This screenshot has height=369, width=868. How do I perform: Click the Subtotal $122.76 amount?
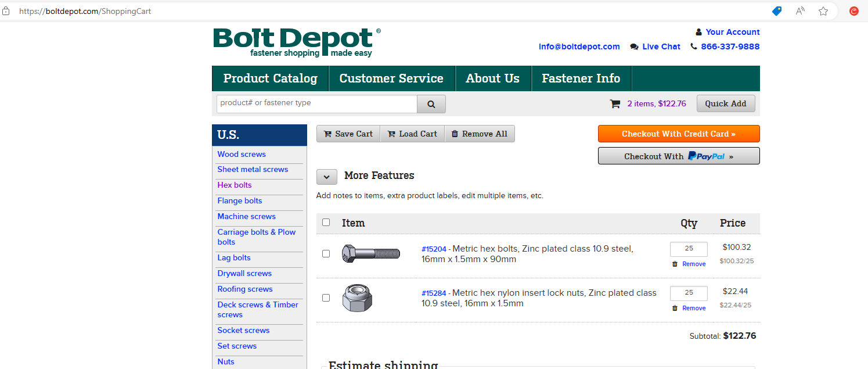(740, 336)
